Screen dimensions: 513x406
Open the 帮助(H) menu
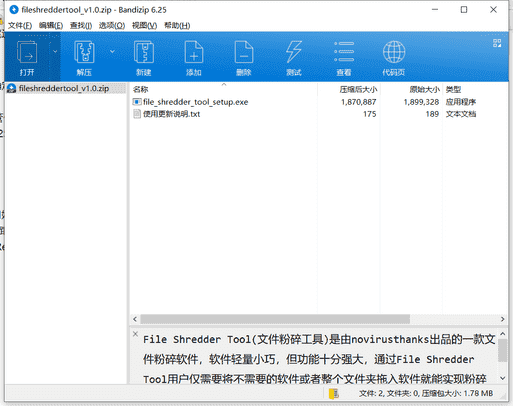pyautogui.click(x=177, y=25)
